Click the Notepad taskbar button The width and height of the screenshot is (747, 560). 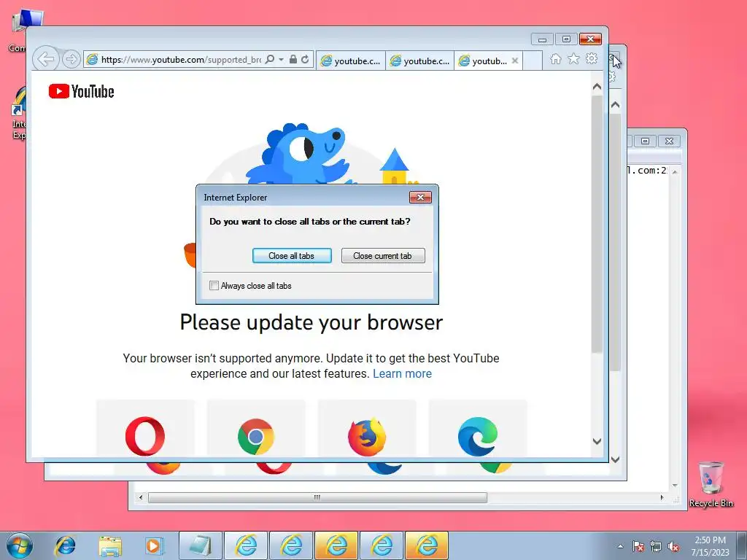pyautogui.click(x=201, y=545)
